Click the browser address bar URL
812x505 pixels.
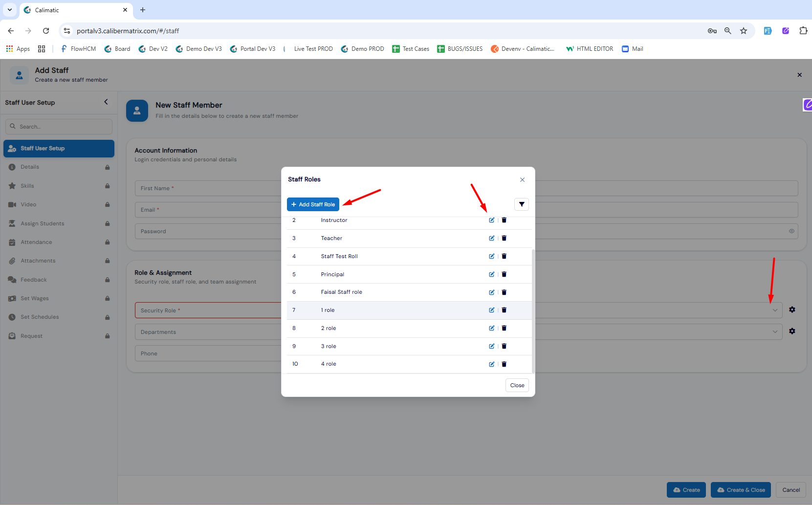click(x=128, y=31)
